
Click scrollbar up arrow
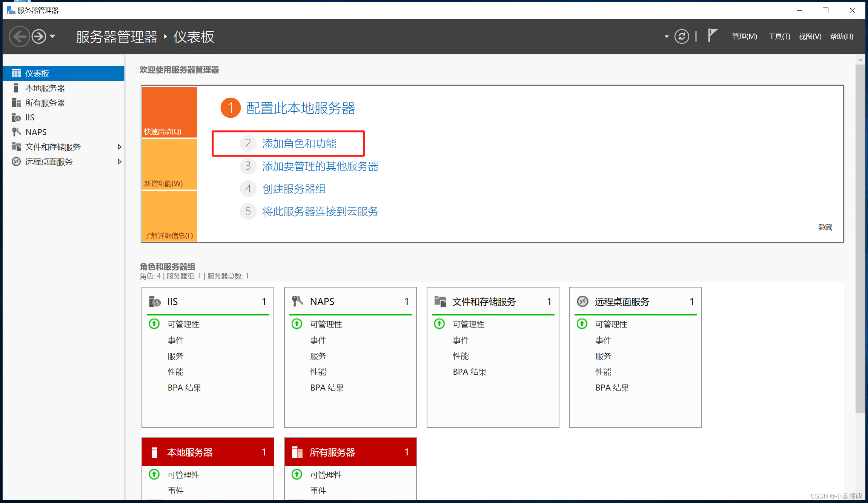pos(860,60)
